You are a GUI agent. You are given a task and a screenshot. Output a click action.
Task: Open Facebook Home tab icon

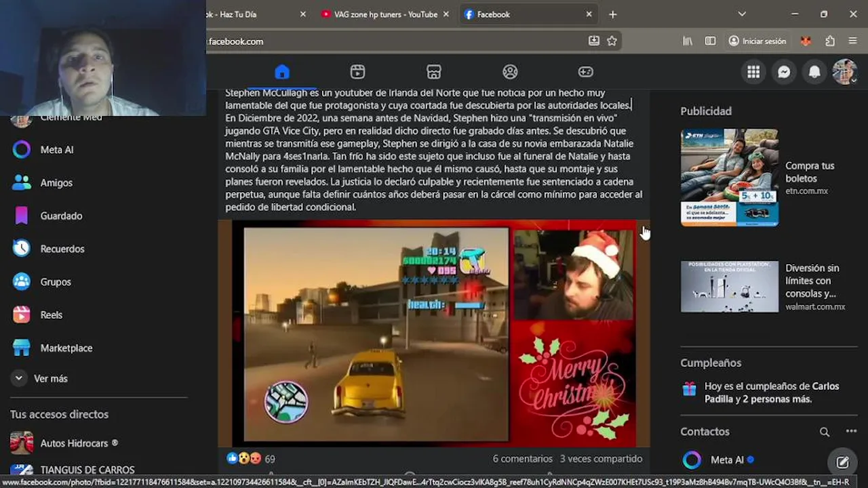[282, 72]
